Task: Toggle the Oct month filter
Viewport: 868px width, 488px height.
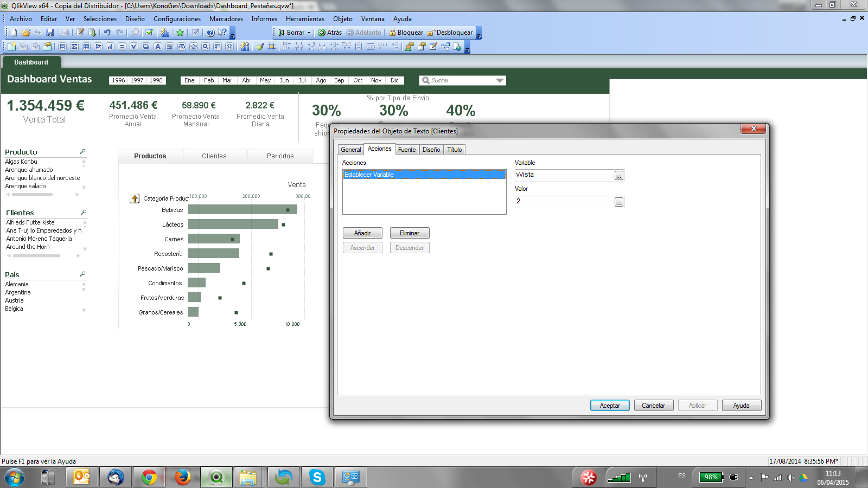Action: (x=358, y=80)
